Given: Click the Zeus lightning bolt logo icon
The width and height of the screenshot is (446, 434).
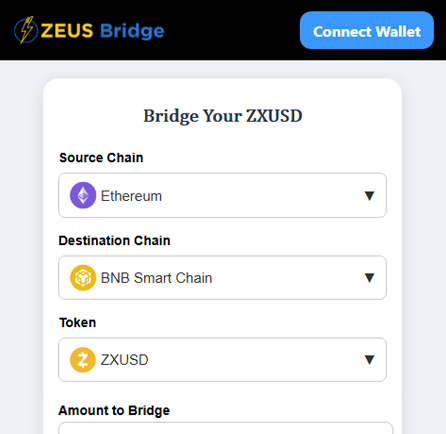Looking at the screenshot, I should (26, 30).
